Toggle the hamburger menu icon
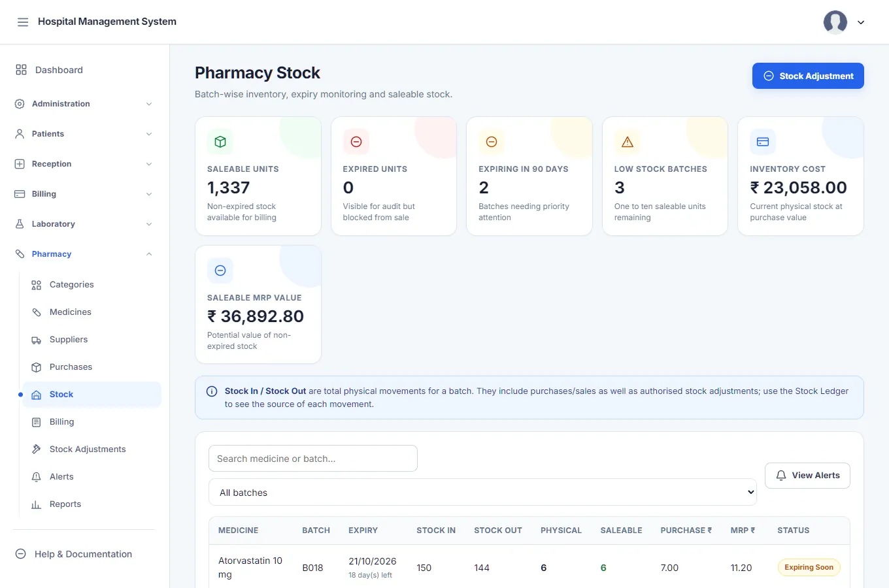 pyautogui.click(x=23, y=22)
